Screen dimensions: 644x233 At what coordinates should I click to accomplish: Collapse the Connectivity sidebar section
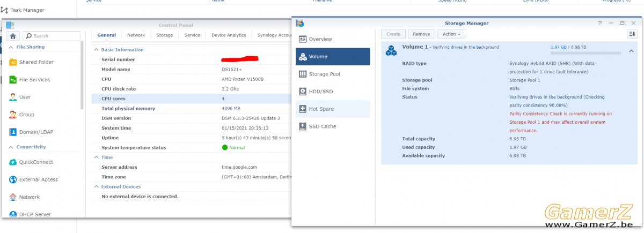pyautogui.click(x=12, y=147)
